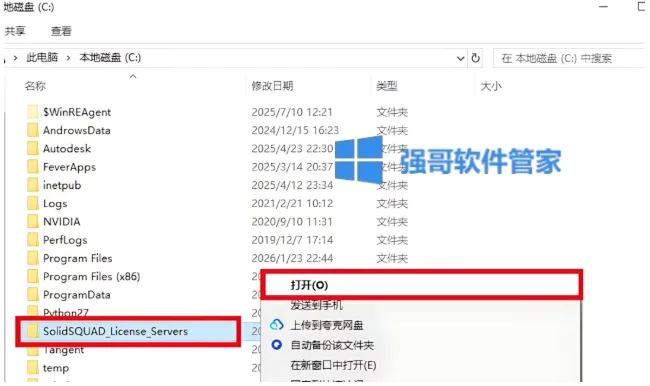Click the Program Files folder icon
Viewport: 650px width, 386px height.
coord(33,258)
